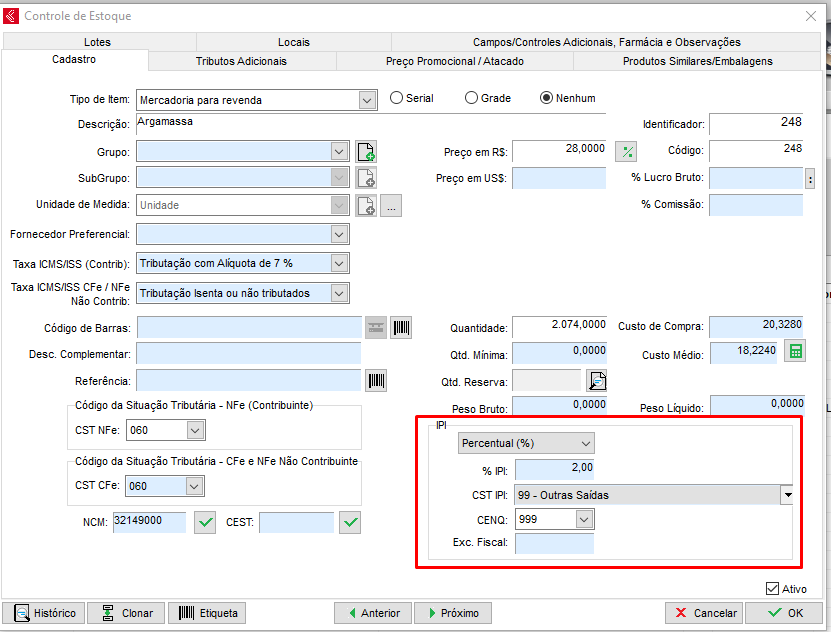Click the barcode icon next to Código de Barras

(401, 328)
